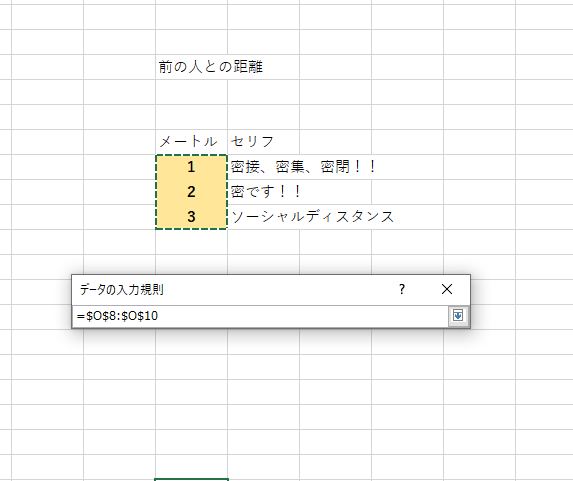Select the yellow cell containing 3
Screen dimensions: 573x481
(191, 217)
